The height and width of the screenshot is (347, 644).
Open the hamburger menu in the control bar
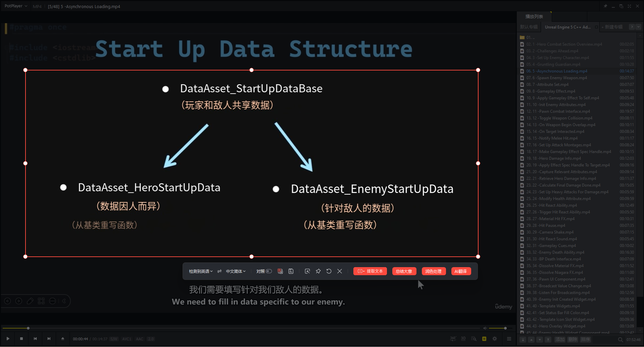click(x=509, y=339)
